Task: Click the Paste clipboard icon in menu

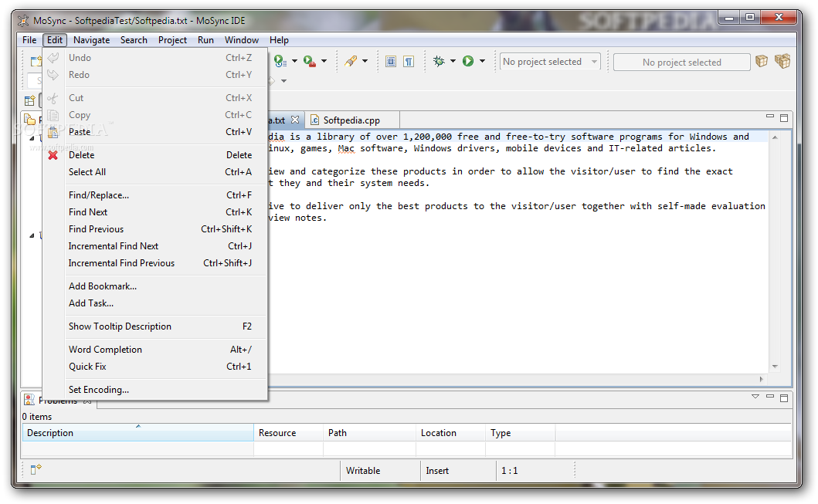Action: tap(53, 132)
